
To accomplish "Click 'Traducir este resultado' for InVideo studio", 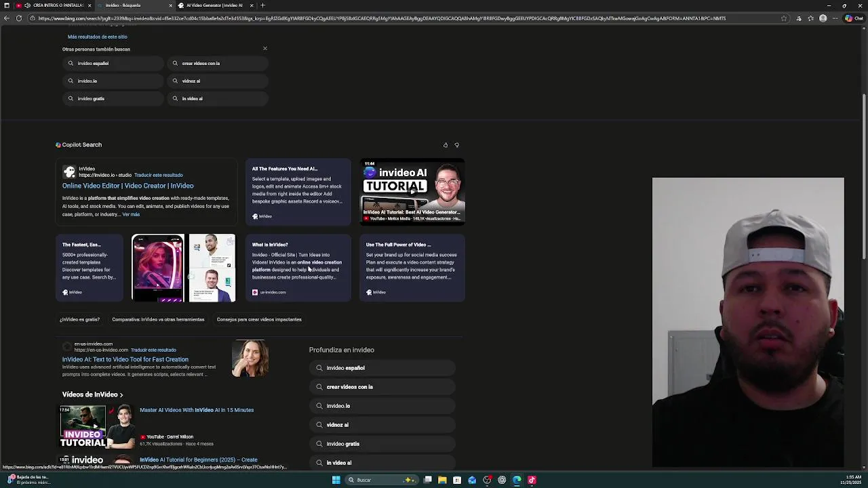I will [x=159, y=175].
